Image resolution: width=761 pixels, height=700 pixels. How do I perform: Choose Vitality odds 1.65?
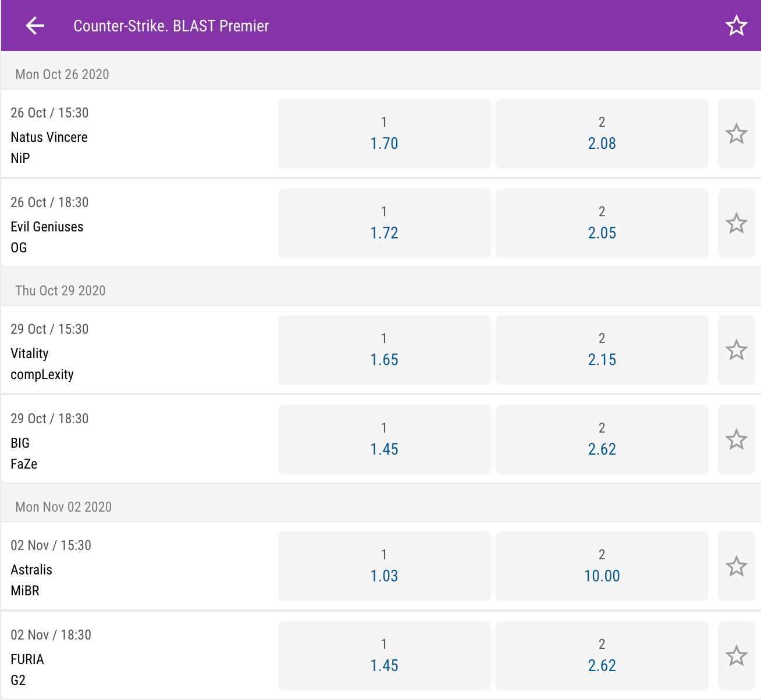tap(385, 350)
